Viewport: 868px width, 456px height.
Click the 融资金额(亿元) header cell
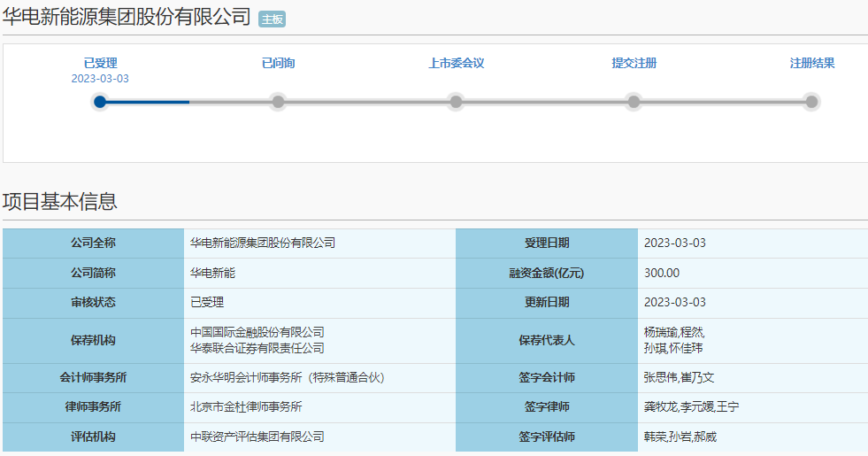point(547,273)
